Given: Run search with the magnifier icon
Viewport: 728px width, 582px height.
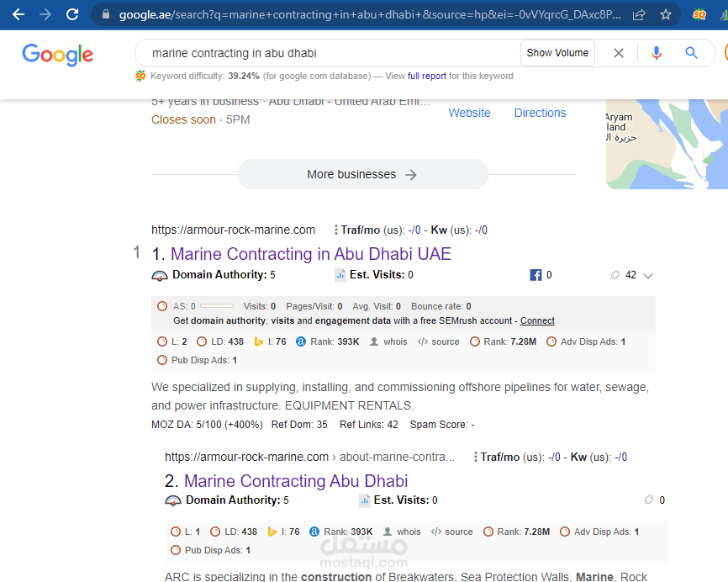Looking at the screenshot, I should coord(691,53).
